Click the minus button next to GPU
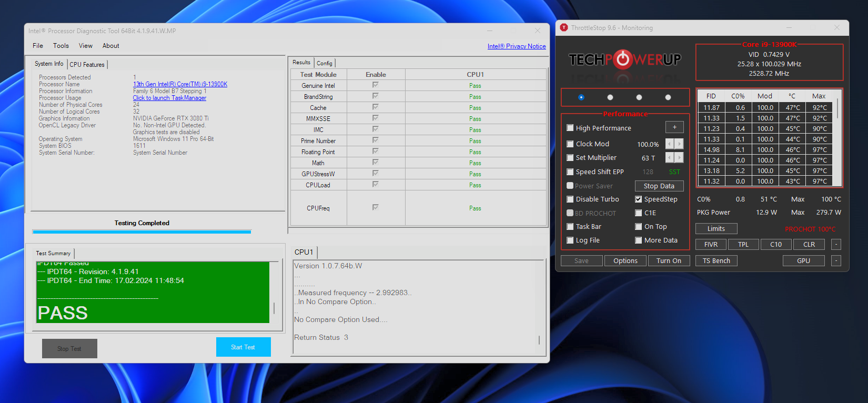This screenshot has width=868, height=403. pos(836,260)
